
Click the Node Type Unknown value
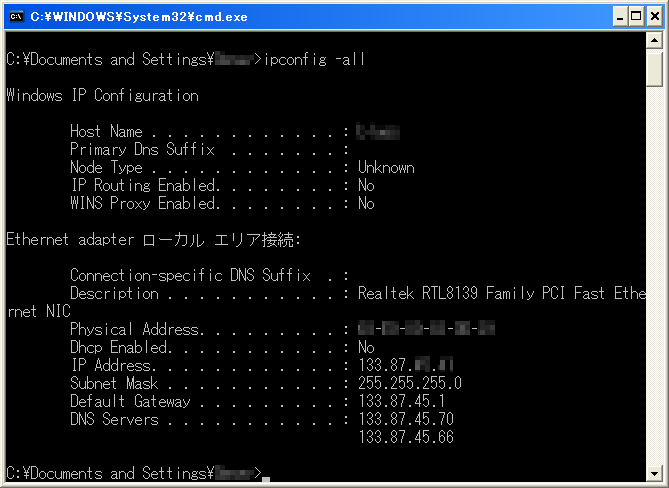(386, 168)
